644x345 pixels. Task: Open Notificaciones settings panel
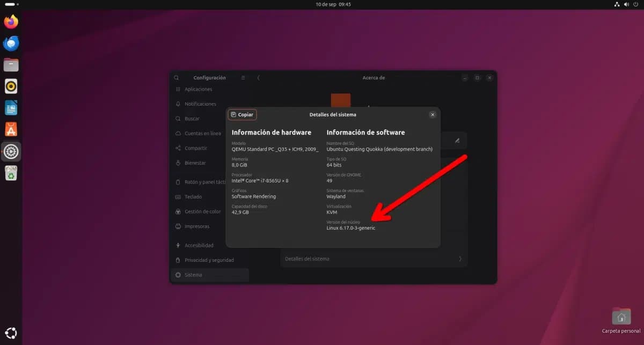point(200,104)
